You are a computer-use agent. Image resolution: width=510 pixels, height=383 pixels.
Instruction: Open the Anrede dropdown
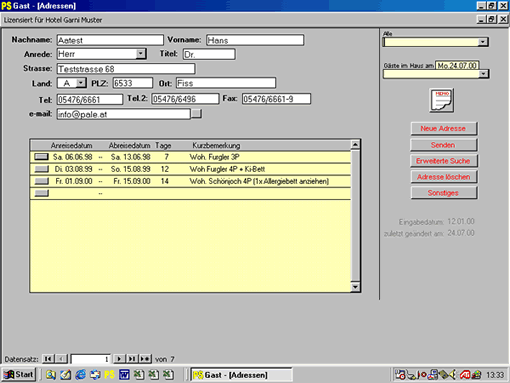click(141, 54)
